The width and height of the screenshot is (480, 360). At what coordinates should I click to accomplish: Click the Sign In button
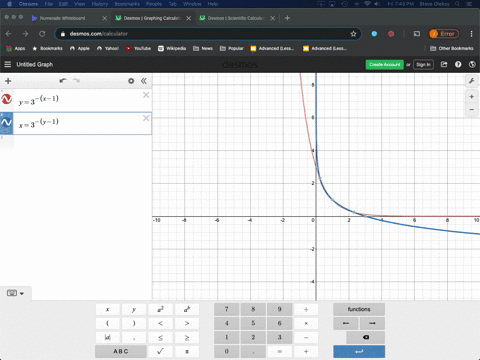pos(423,64)
